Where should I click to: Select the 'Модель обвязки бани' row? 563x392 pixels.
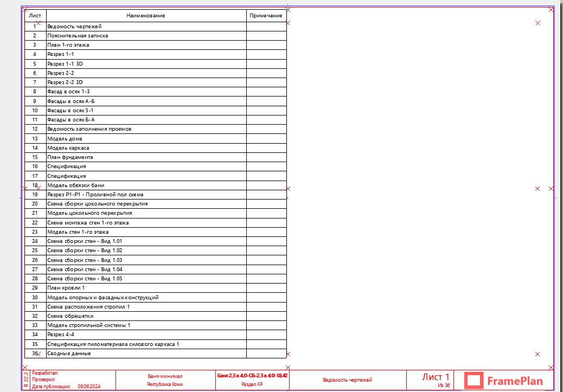[x=75, y=185]
